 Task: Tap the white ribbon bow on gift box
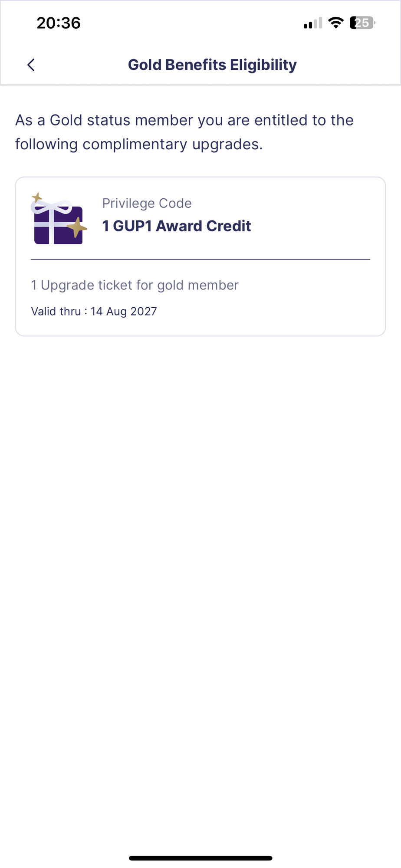coord(52,207)
